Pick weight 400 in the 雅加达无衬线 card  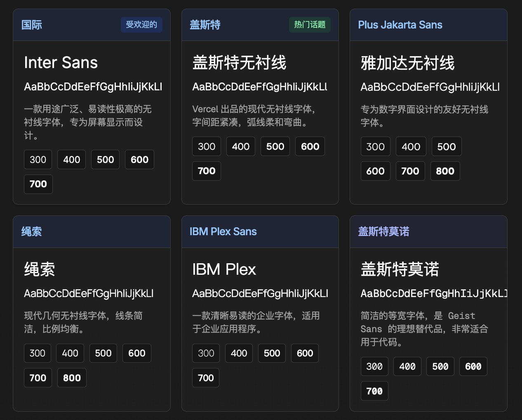[x=411, y=147]
